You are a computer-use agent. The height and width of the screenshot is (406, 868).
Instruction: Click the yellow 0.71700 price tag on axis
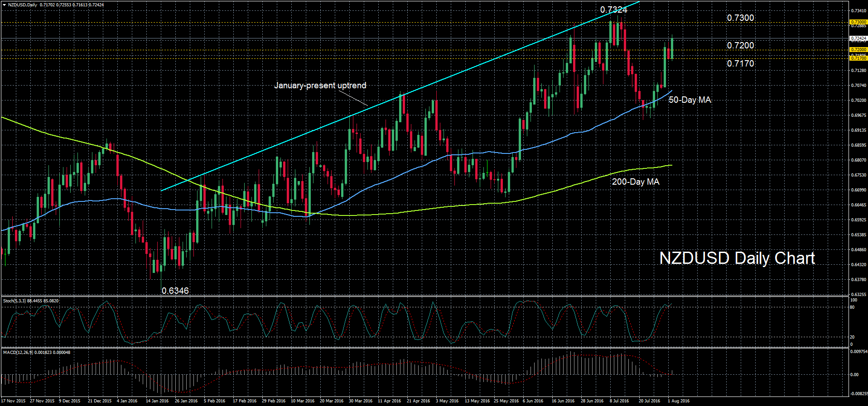pyautogui.click(x=858, y=58)
